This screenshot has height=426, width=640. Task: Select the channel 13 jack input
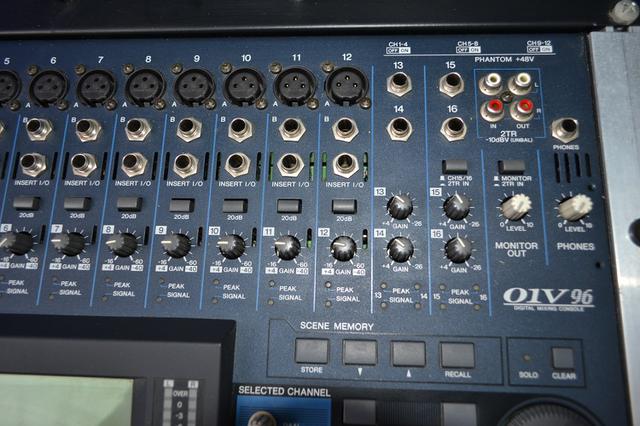(x=400, y=85)
